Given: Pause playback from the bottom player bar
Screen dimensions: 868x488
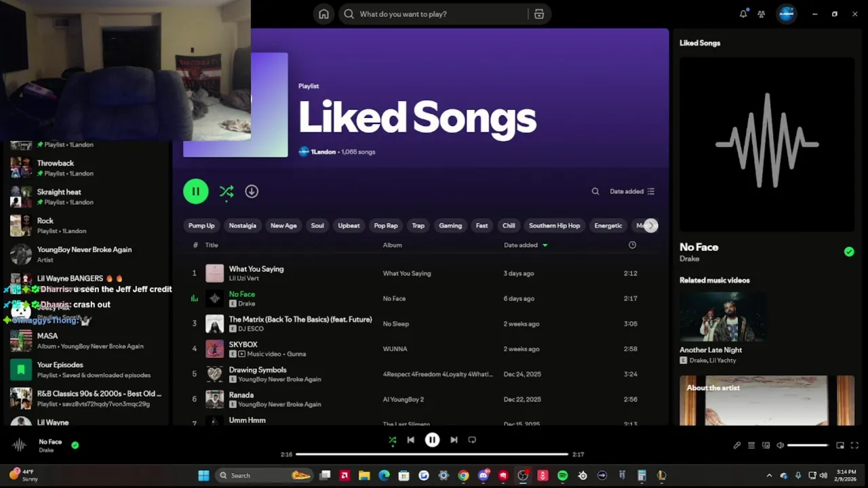Looking at the screenshot, I should tap(432, 440).
